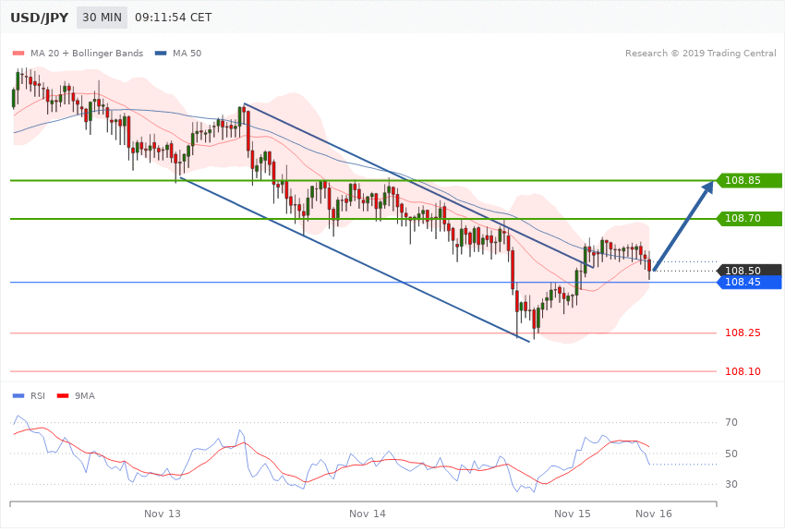
Task: Click the MA 50 legend color swatch
Action: (x=161, y=54)
